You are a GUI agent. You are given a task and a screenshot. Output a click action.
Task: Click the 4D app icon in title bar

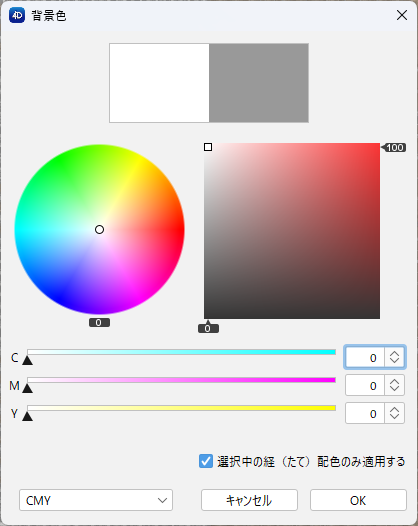point(17,15)
